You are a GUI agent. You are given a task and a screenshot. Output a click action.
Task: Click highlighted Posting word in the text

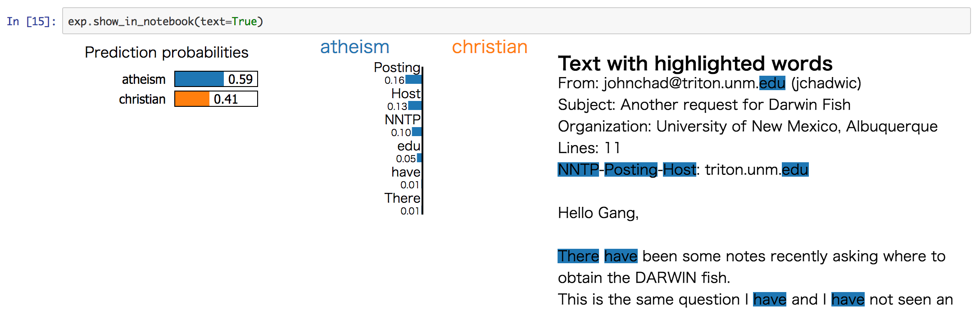coord(631,169)
